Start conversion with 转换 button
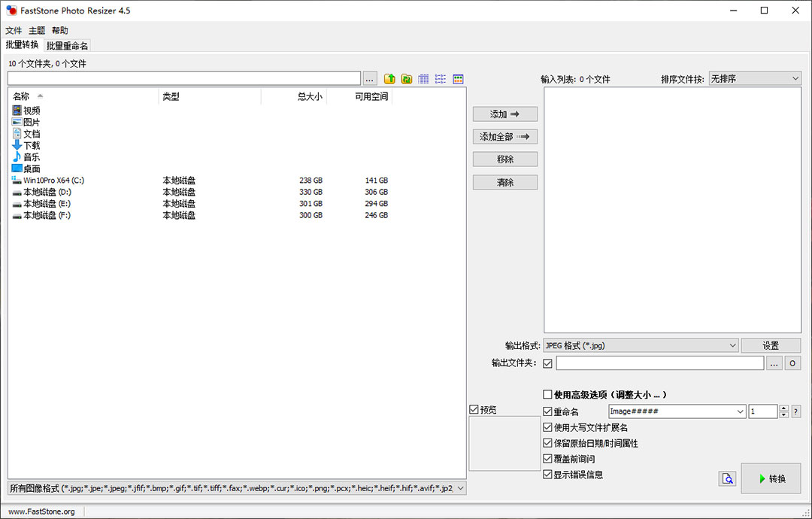 [x=771, y=478]
